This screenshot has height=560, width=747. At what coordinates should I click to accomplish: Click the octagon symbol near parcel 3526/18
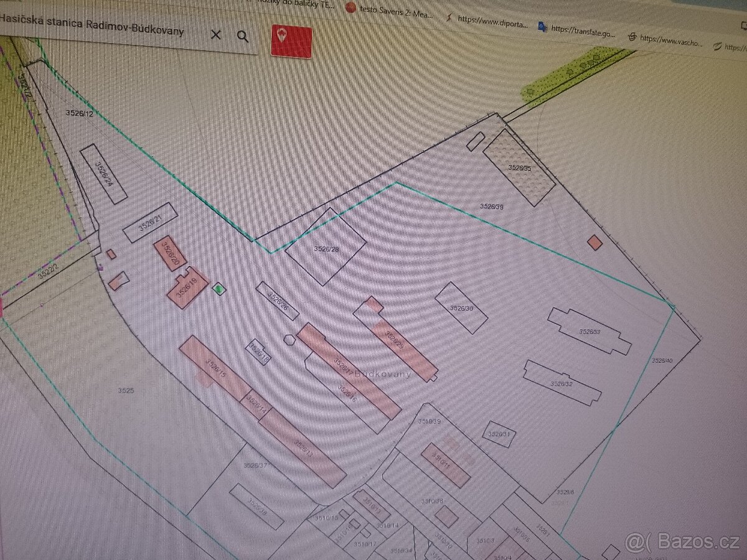point(289,339)
